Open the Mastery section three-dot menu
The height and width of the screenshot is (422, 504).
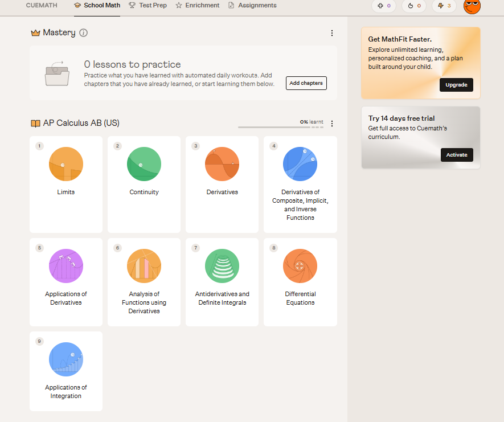point(331,33)
